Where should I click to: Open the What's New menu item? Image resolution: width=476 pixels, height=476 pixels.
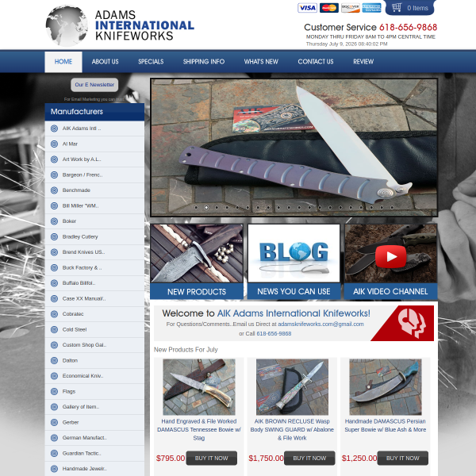click(x=261, y=62)
